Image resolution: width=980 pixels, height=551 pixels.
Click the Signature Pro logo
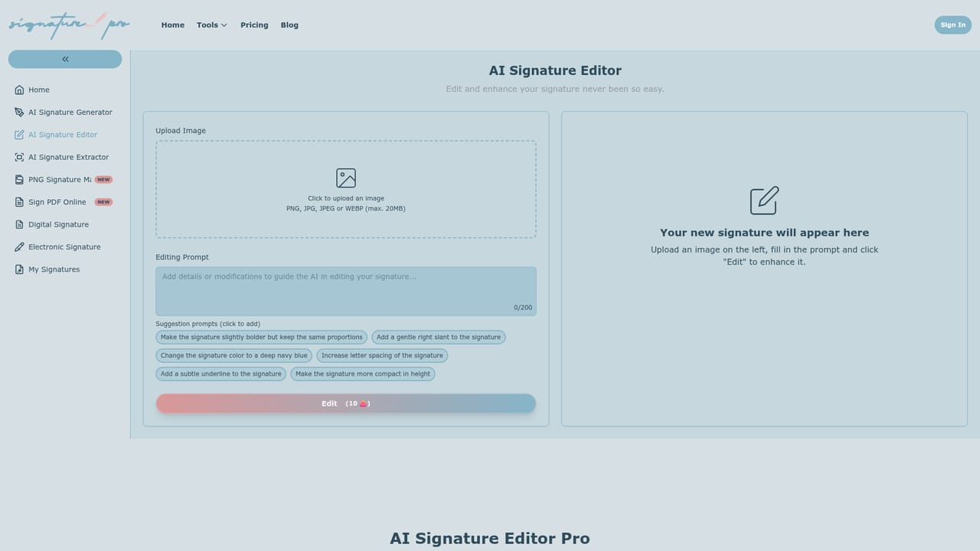tap(69, 24)
